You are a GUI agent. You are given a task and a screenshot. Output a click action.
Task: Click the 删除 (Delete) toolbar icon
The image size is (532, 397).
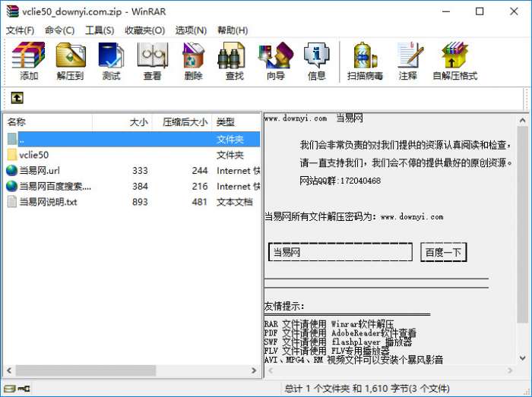click(x=193, y=61)
